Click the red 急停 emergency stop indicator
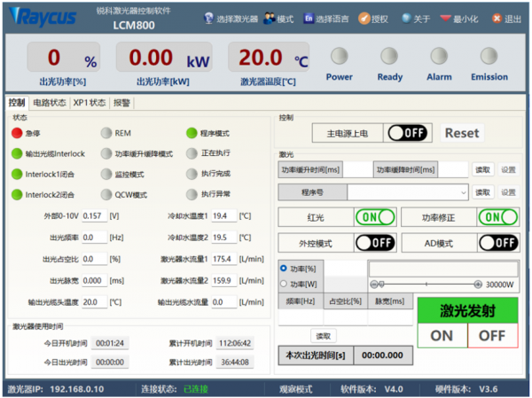Viewport: 532px width, 398px height. (17, 133)
